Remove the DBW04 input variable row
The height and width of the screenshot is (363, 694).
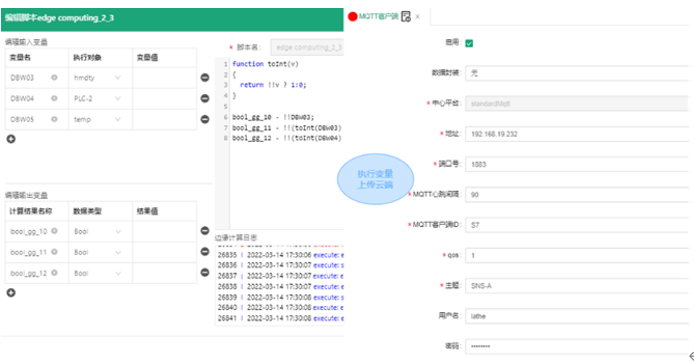[x=205, y=98]
